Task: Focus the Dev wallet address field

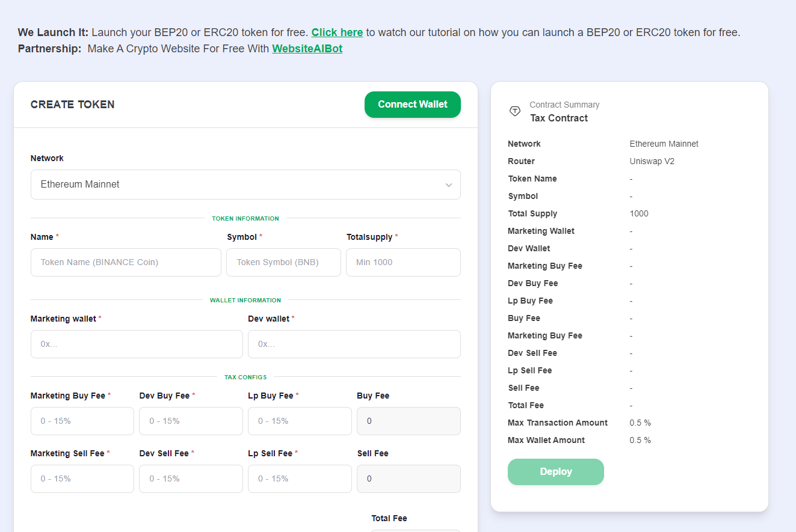Action: pyautogui.click(x=354, y=344)
